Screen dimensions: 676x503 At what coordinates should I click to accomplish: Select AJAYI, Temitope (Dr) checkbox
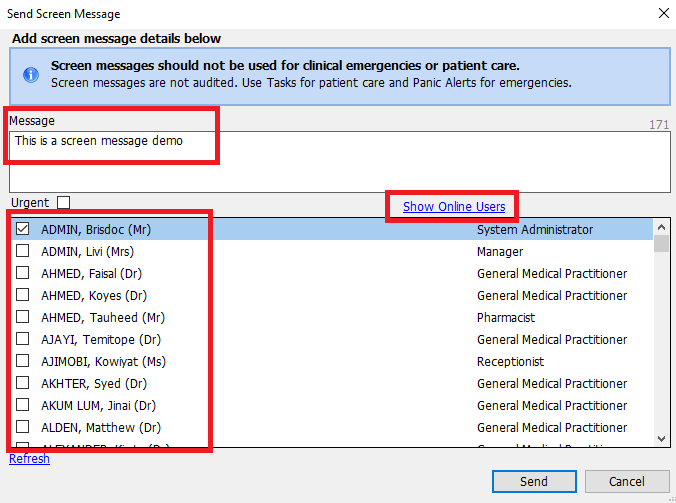coord(23,340)
